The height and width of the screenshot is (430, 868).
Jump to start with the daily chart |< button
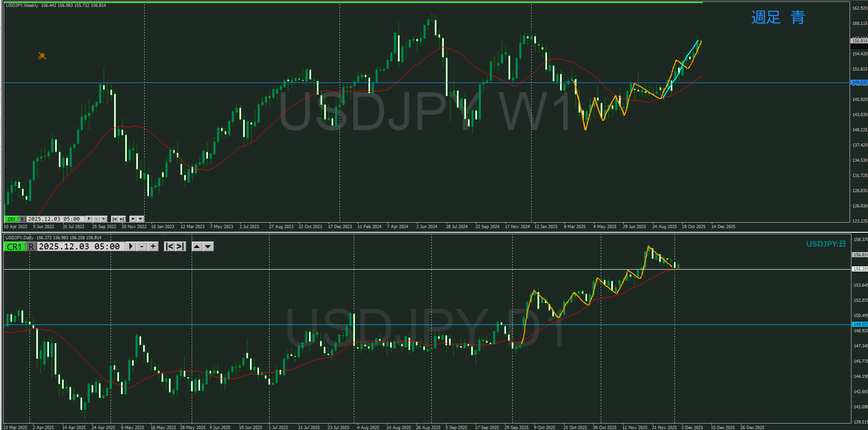(x=170, y=247)
